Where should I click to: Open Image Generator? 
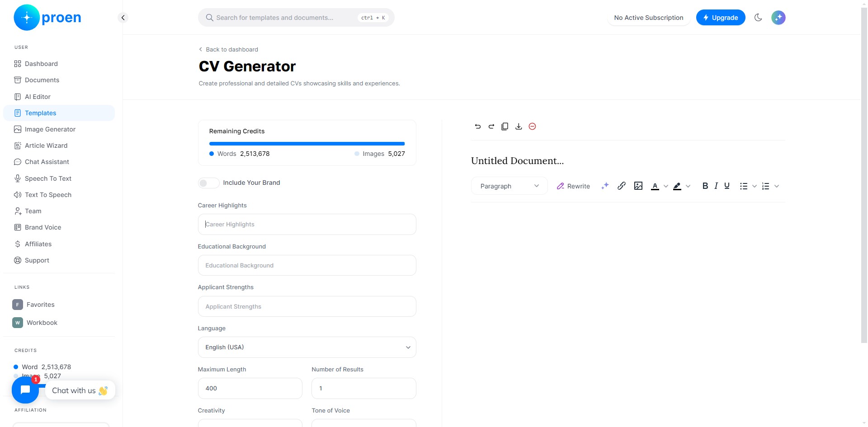59,129
